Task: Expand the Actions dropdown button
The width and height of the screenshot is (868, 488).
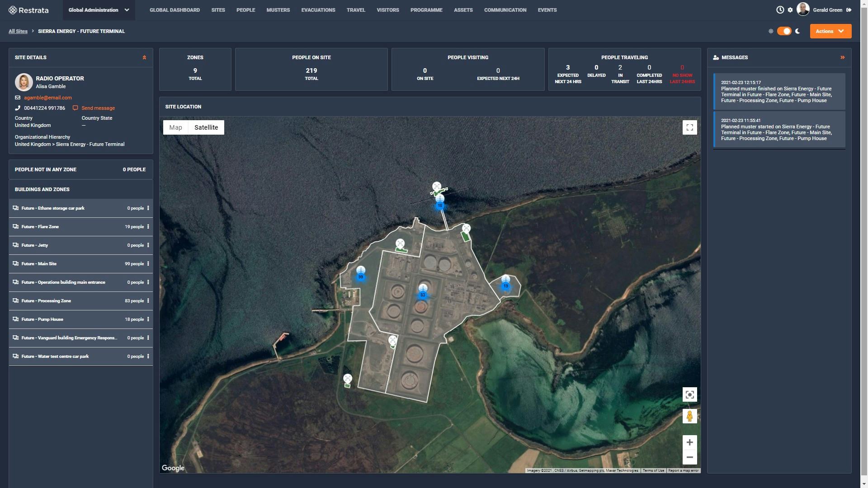Action: click(830, 31)
